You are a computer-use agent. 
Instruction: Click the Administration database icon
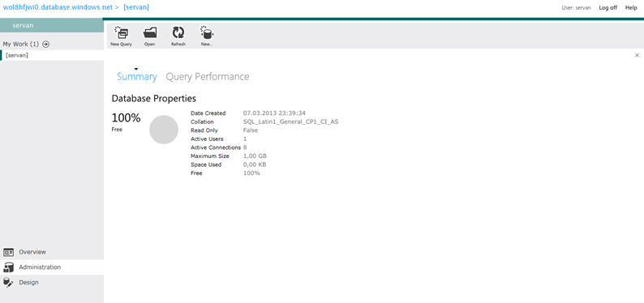[x=9, y=267]
